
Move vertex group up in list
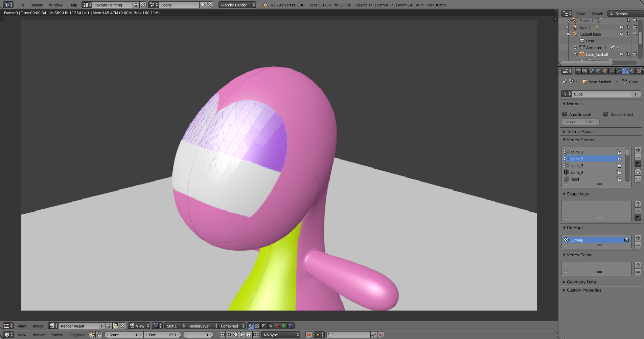pyautogui.click(x=638, y=172)
